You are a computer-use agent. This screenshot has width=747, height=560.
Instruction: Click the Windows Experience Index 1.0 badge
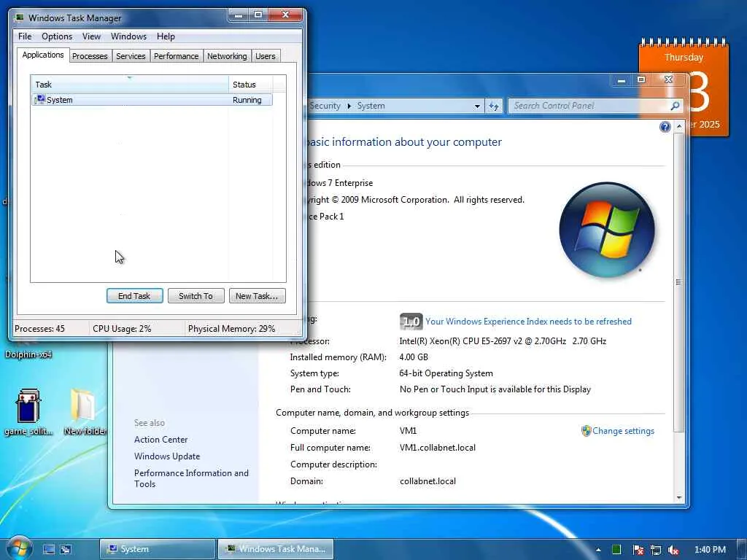(x=411, y=322)
